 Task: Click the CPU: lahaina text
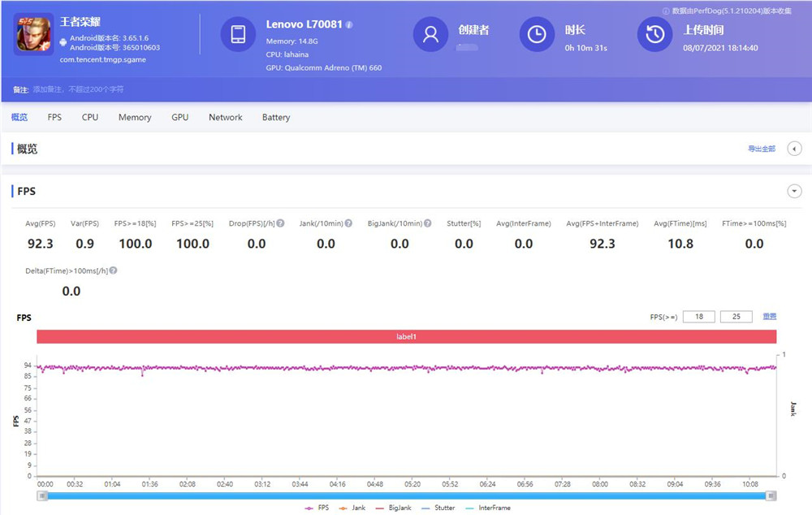coord(287,54)
